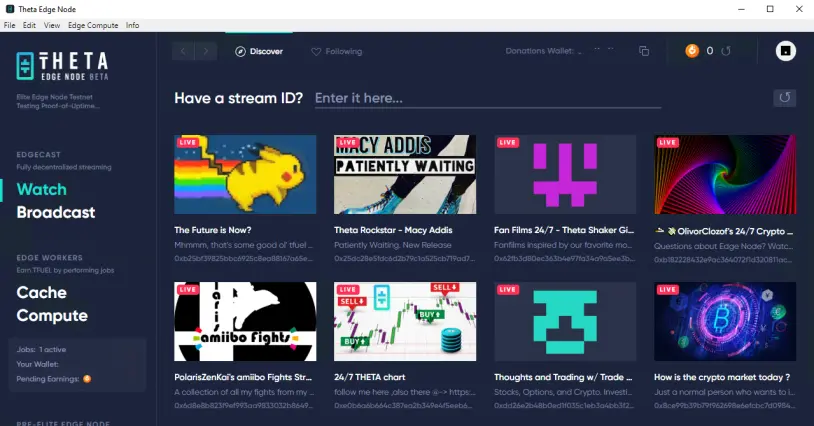Click the 'Jobs: 1 active' status text

[41, 349]
